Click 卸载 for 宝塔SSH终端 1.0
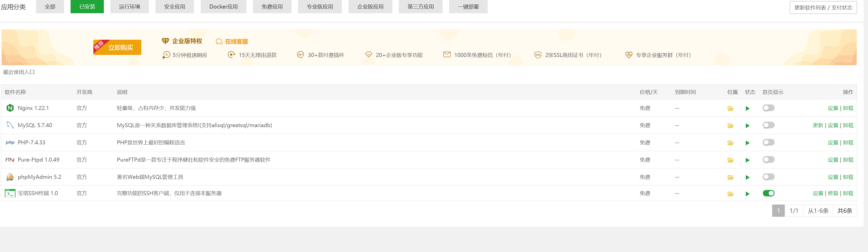 (x=848, y=194)
